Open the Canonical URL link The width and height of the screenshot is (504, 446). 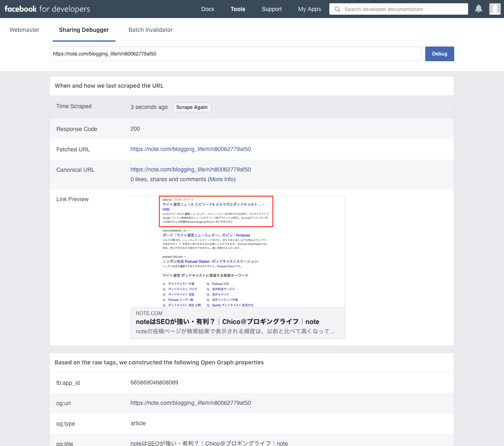tap(191, 169)
